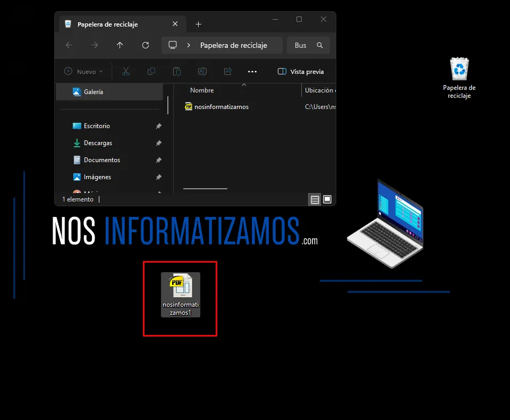Click the Forward navigation arrow
This screenshot has width=510, height=420.
95,45
